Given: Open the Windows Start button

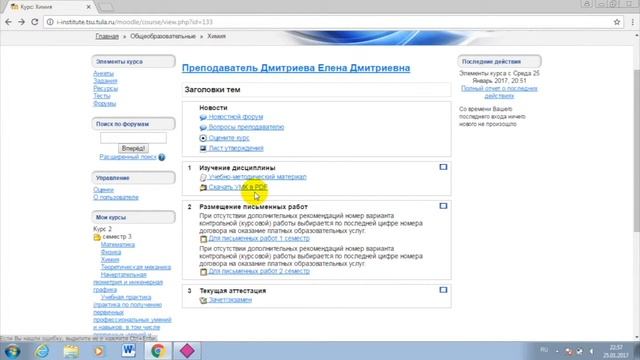Looking at the screenshot, I should 12,351.
